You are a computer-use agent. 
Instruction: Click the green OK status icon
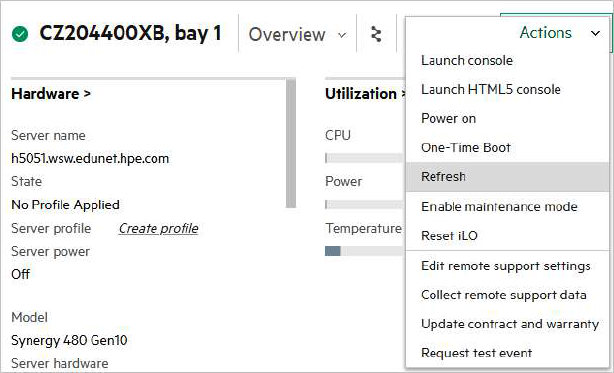pos(20,34)
